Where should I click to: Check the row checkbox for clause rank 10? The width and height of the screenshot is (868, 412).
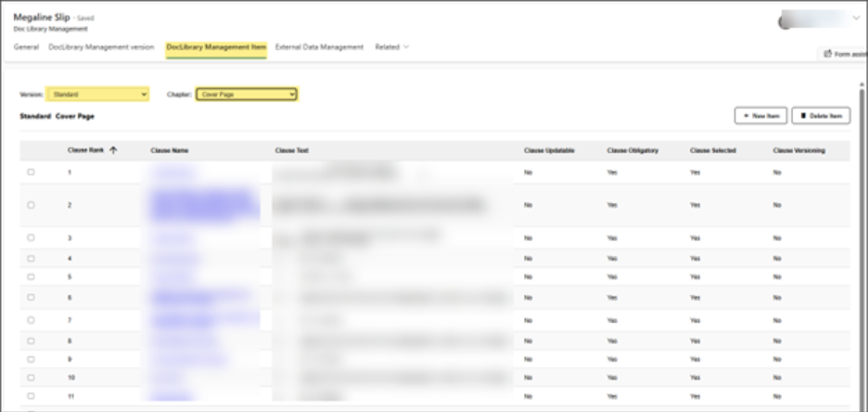tap(31, 378)
